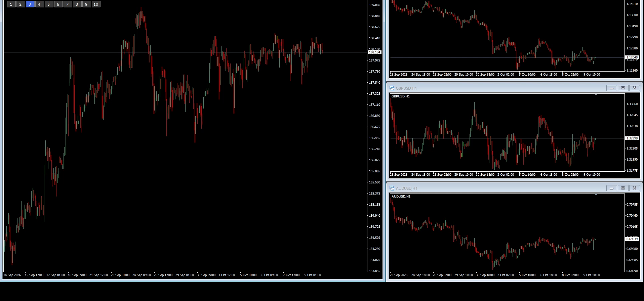Select numbered button 5 in the main chart
Image resolution: width=644 pixels, height=301 pixels.
tap(49, 4)
